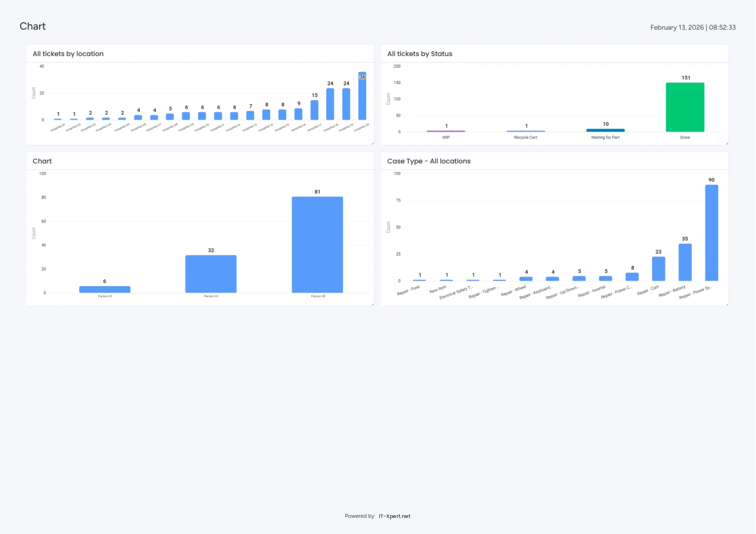
Task: Open the IT-Xpert.net footer link
Action: click(x=394, y=516)
